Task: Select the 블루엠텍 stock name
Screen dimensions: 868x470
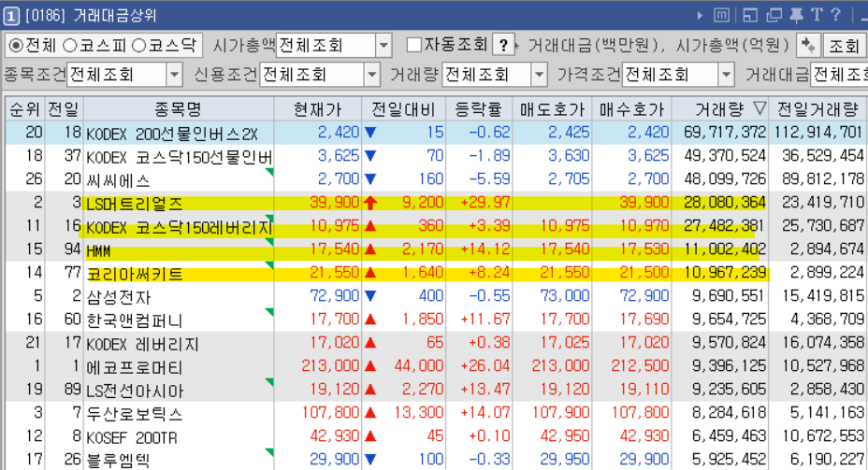Action: (118, 460)
